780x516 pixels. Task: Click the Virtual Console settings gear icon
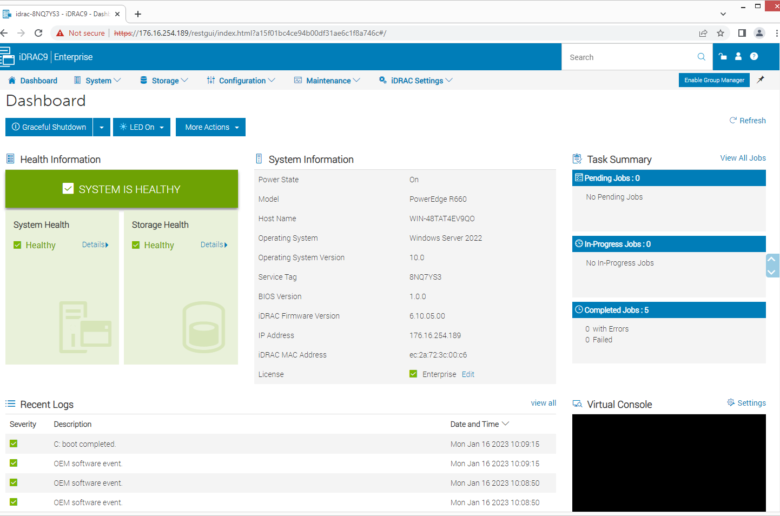[x=731, y=402]
